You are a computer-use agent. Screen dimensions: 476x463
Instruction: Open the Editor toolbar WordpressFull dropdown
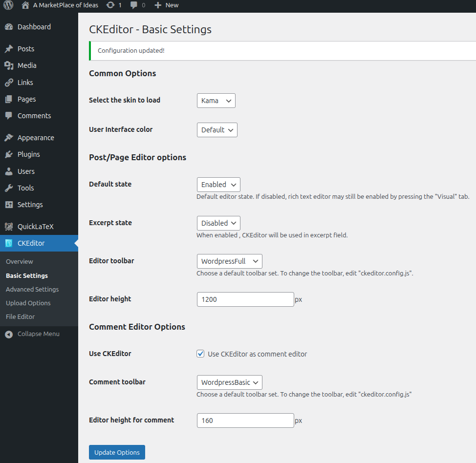(230, 261)
